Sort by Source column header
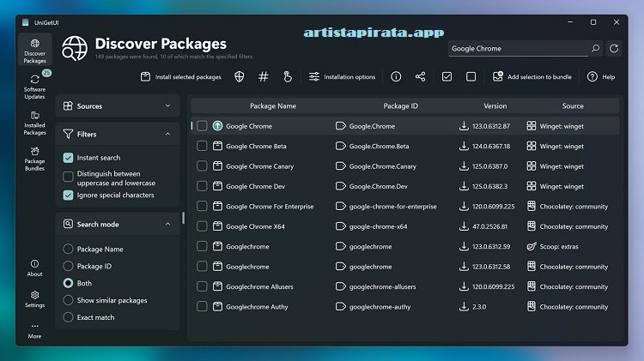The height and width of the screenshot is (361, 644). (x=573, y=105)
